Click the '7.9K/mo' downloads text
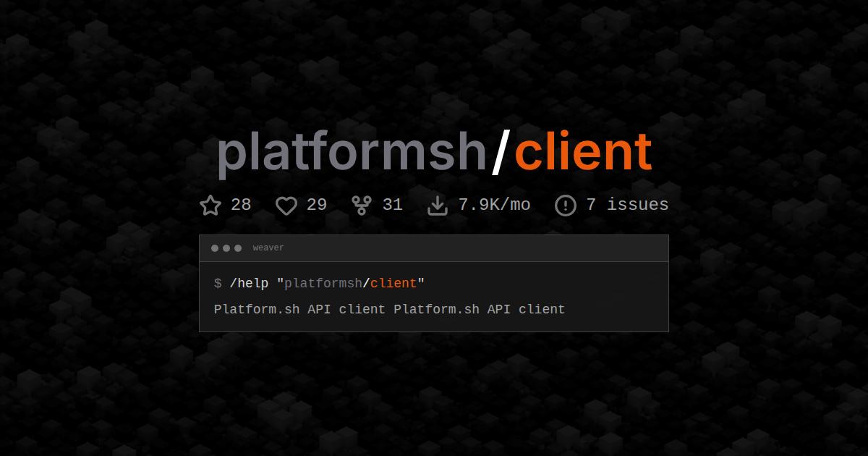The width and height of the screenshot is (868, 456). [x=495, y=205]
